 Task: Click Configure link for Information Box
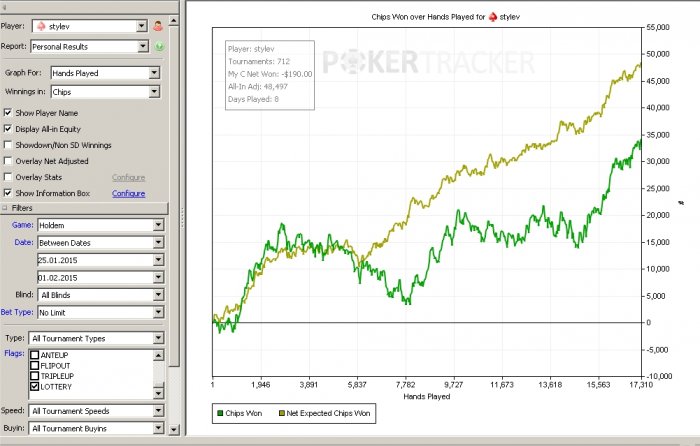(x=129, y=193)
